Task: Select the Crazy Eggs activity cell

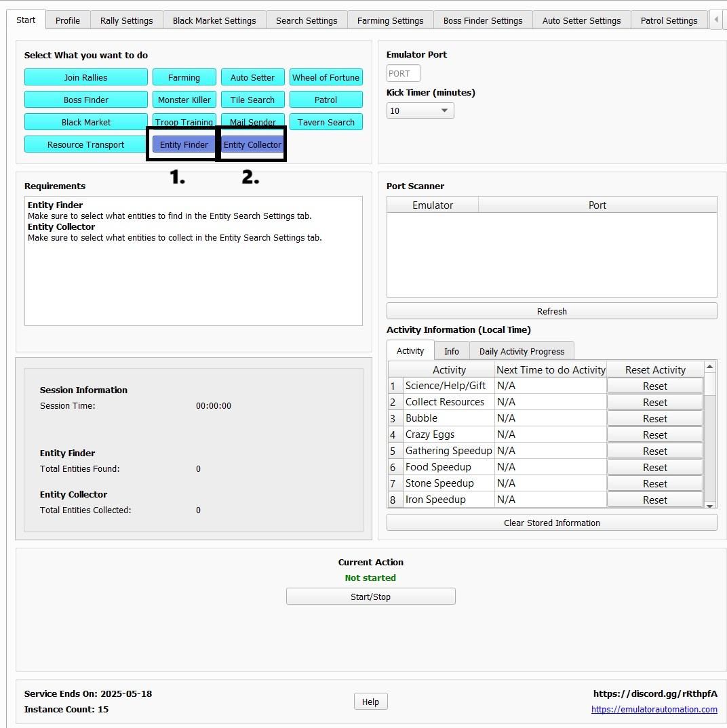Action: pyautogui.click(x=449, y=434)
